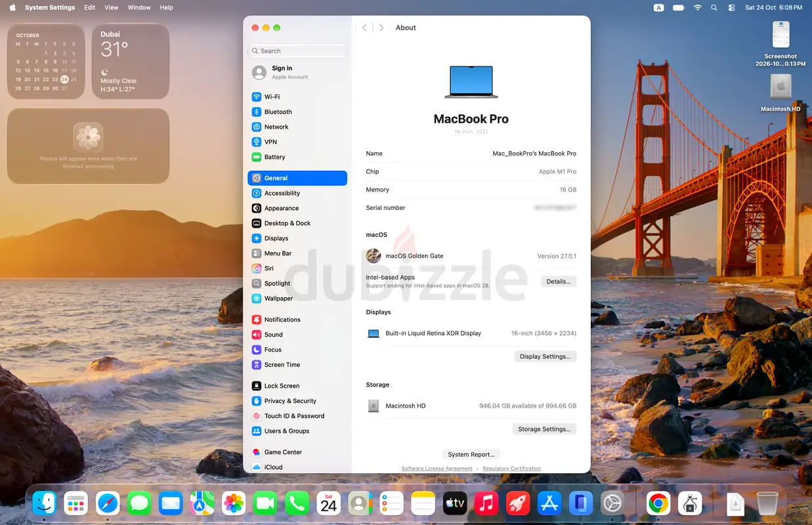
Task: Open Control Center in the menu bar
Action: point(732,7)
